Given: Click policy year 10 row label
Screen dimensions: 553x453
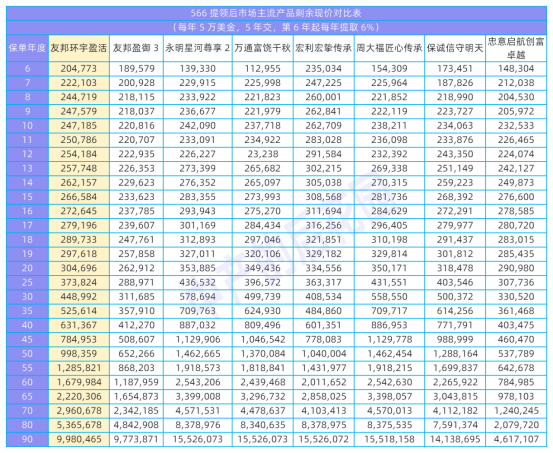Looking at the screenshot, I should pos(28,126).
